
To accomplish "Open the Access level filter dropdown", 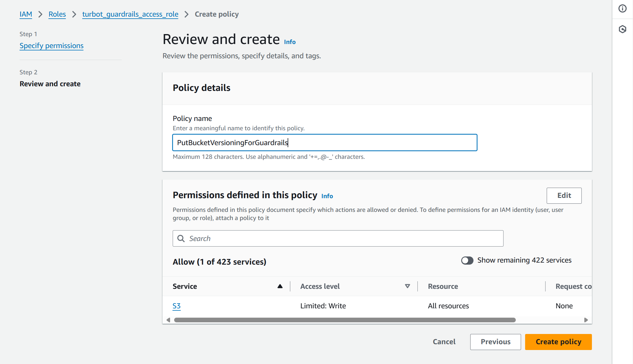I will click(x=407, y=286).
